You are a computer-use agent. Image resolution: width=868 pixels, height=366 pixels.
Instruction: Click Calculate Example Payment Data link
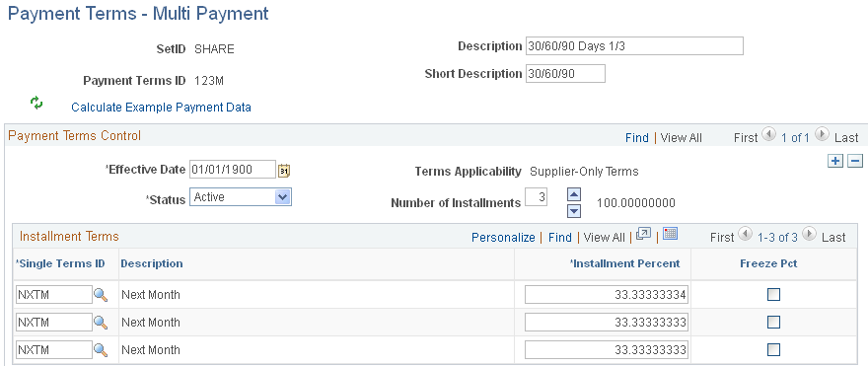click(x=161, y=108)
